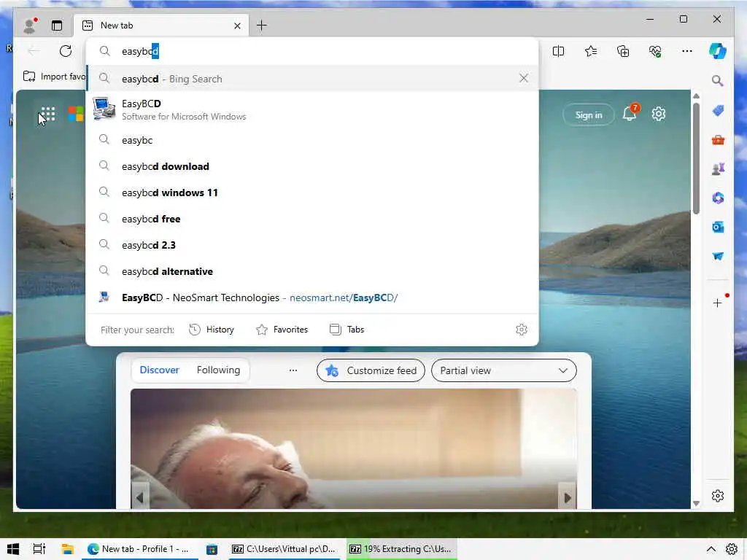Switch to 7-Zip C:\Users\Vittual pc taskbar window
Viewport: 747px width, 560px height.
tap(285, 549)
